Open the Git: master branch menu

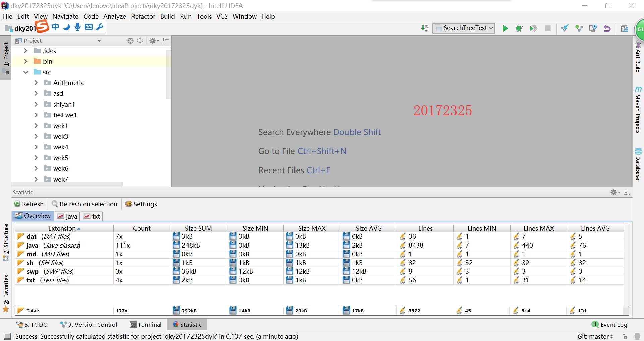click(595, 336)
